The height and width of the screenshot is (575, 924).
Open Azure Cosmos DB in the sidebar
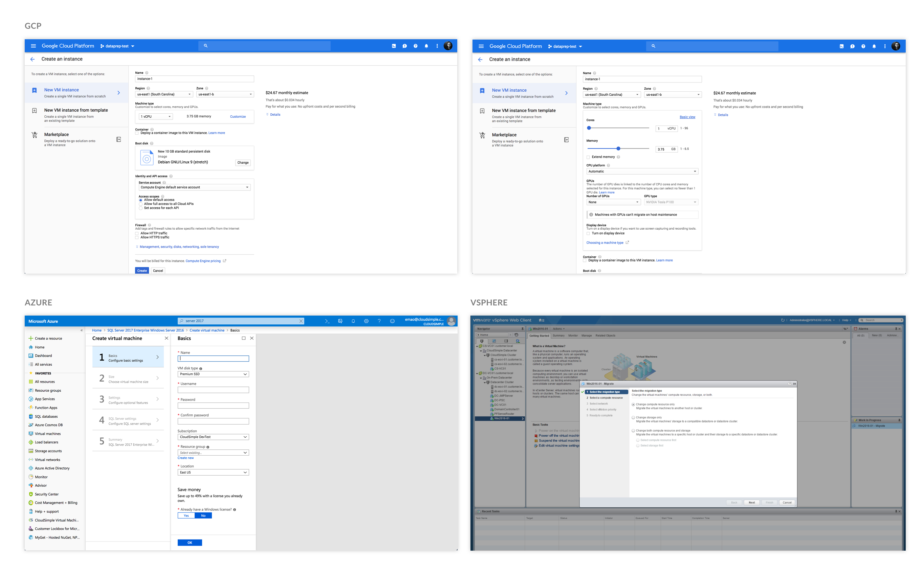(45, 425)
